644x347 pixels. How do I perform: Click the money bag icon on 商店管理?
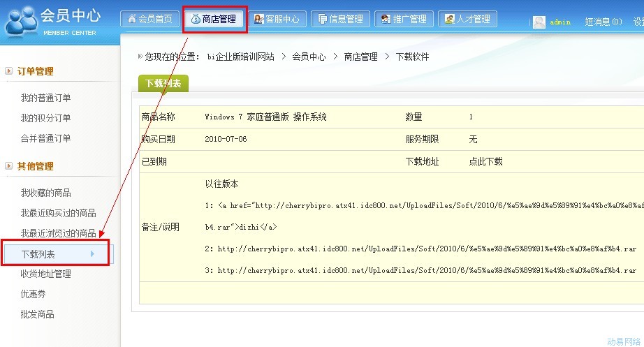[196, 20]
